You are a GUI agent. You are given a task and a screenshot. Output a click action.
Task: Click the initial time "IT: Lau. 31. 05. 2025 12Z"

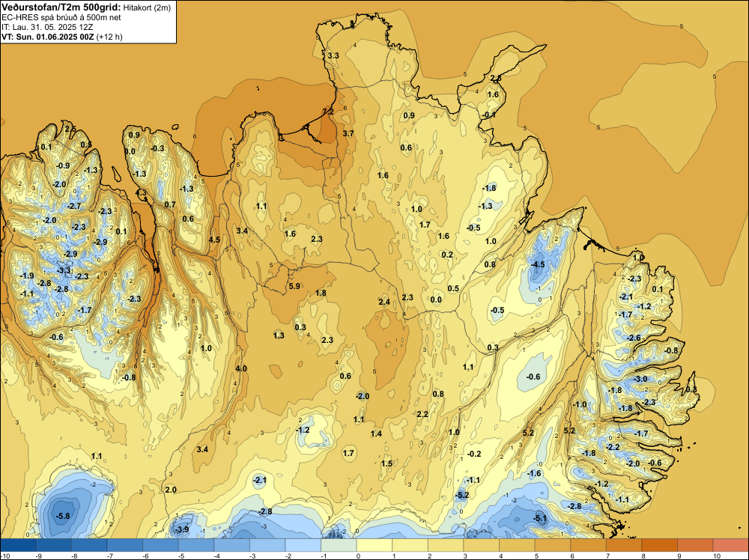(47, 27)
